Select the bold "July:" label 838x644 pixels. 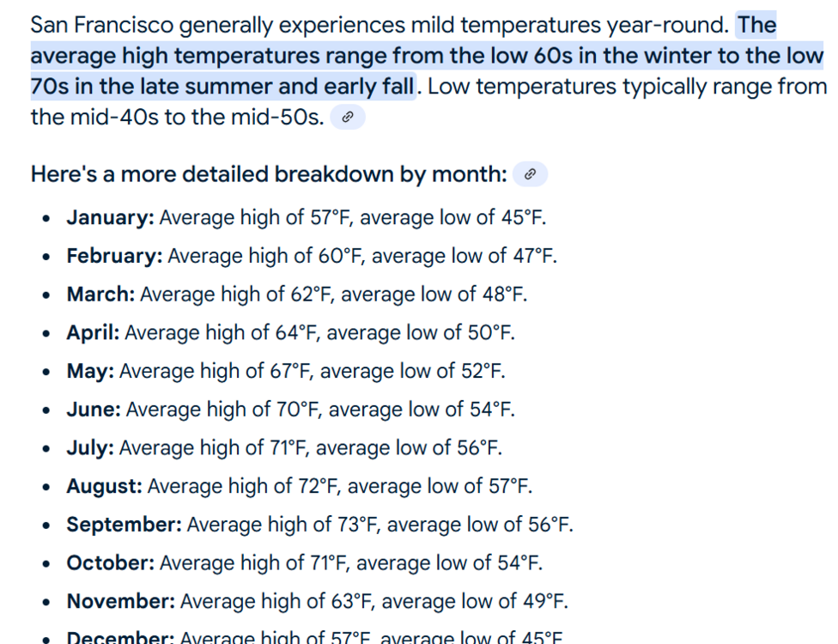pos(90,448)
